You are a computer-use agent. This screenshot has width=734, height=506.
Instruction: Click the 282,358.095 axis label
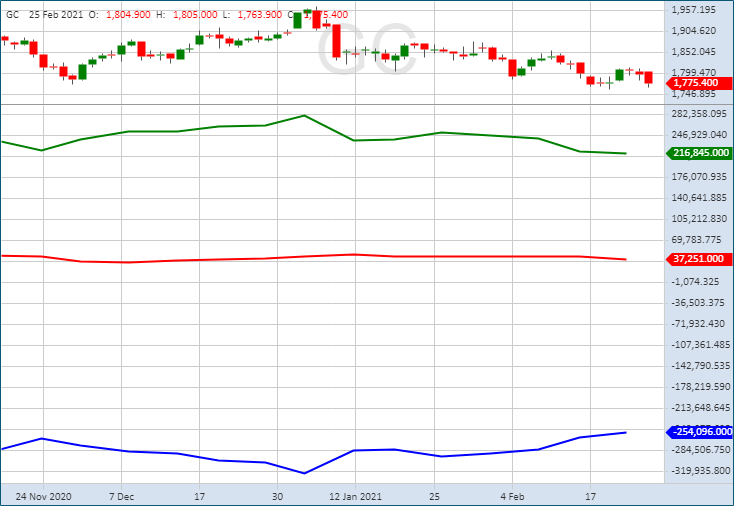[x=699, y=114]
